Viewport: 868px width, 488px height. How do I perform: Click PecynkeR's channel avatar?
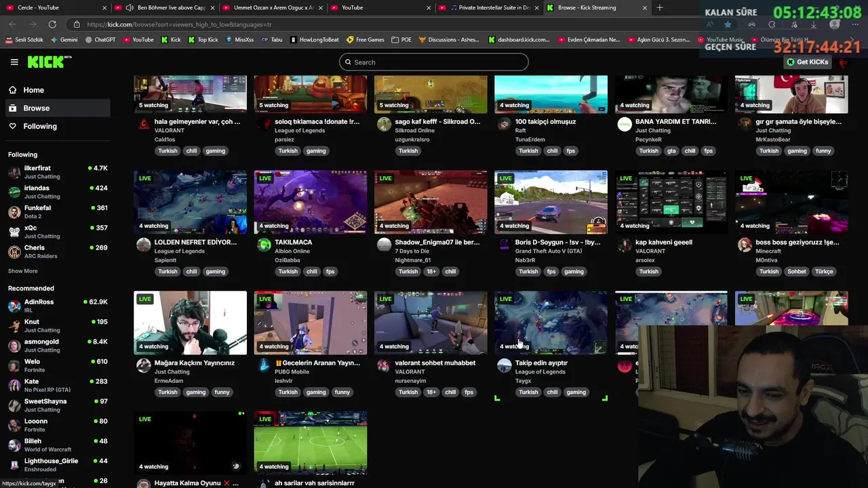(x=625, y=124)
